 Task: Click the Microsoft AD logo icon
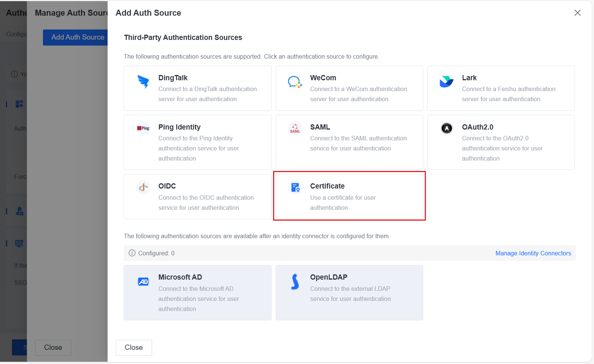(x=143, y=281)
